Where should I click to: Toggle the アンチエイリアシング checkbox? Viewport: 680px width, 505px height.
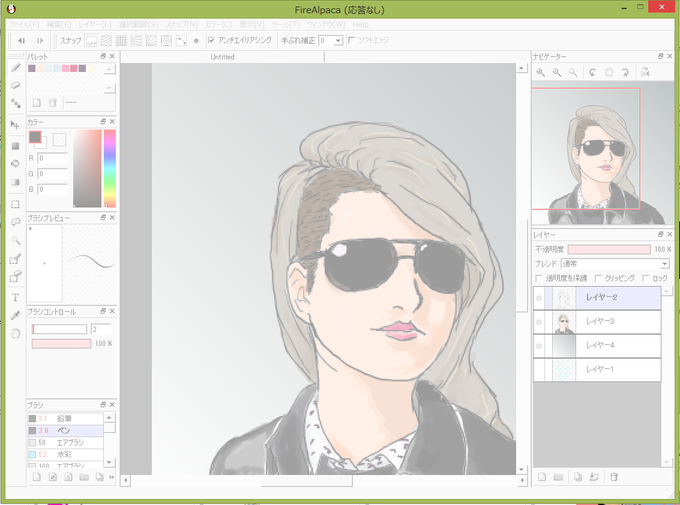click(211, 40)
